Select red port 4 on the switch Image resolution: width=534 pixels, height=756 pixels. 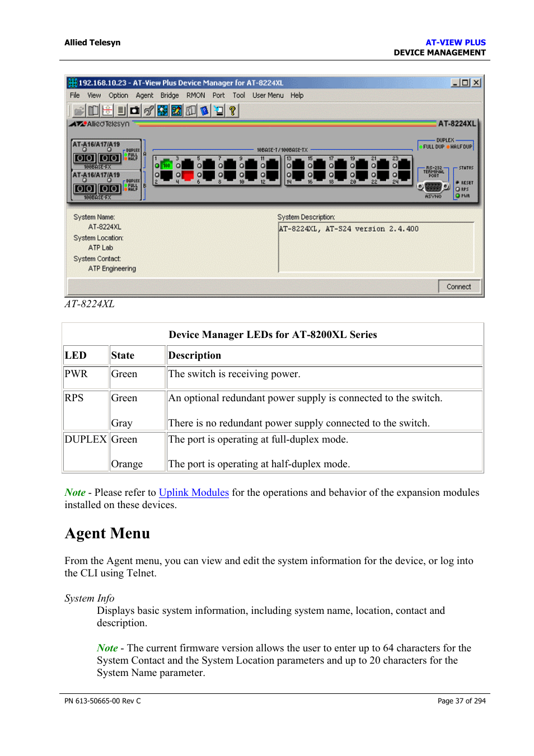point(188,176)
